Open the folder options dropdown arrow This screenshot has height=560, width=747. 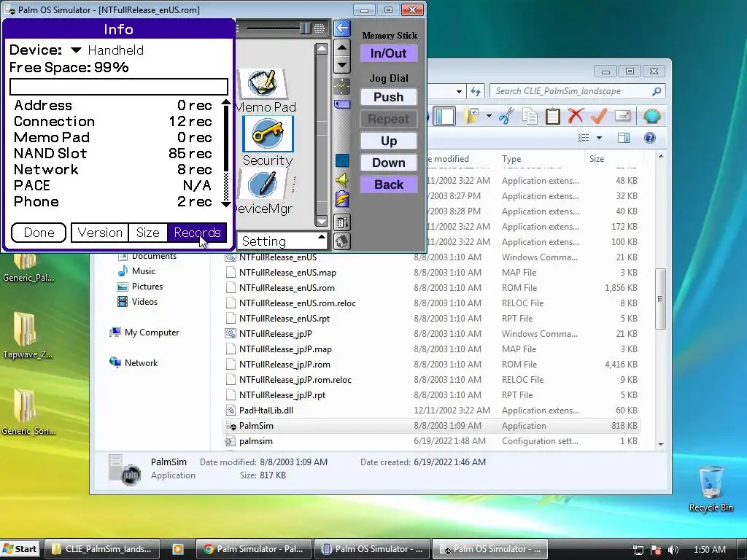pyautogui.click(x=489, y=116)
